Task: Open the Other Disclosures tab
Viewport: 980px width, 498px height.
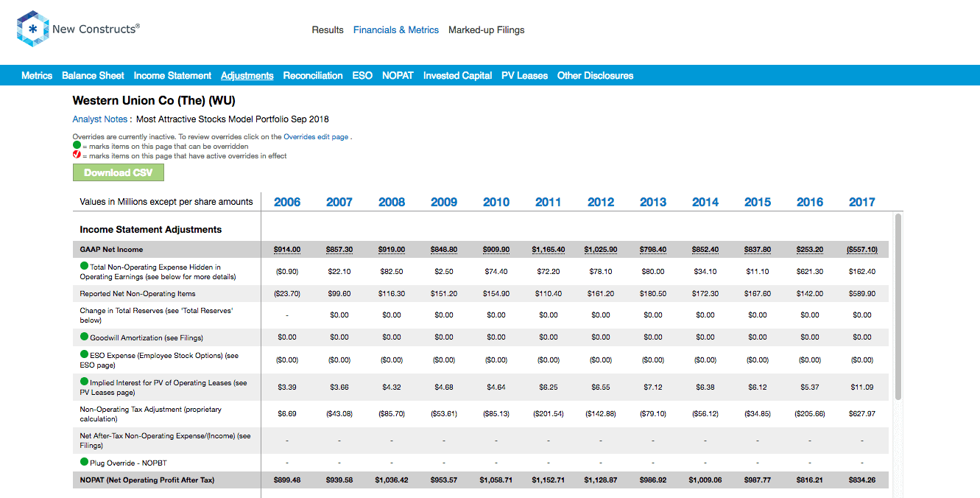Action: coord(595,75)
